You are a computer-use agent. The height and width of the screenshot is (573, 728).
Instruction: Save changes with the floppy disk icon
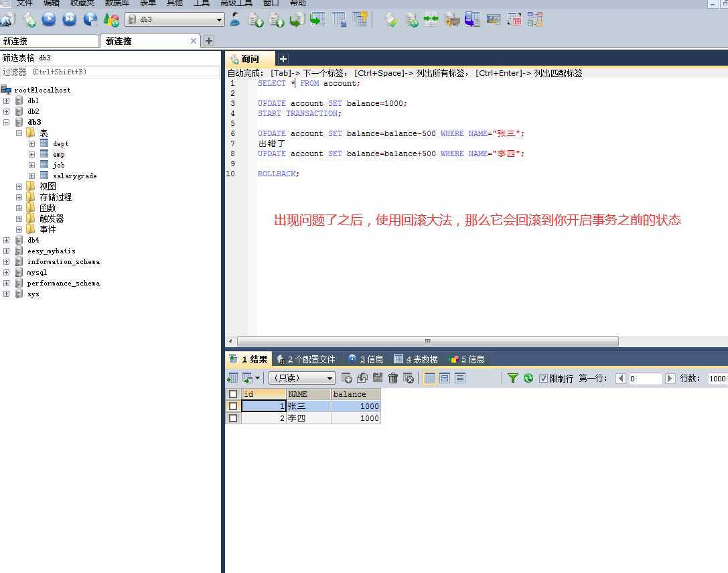coord(378,378)
